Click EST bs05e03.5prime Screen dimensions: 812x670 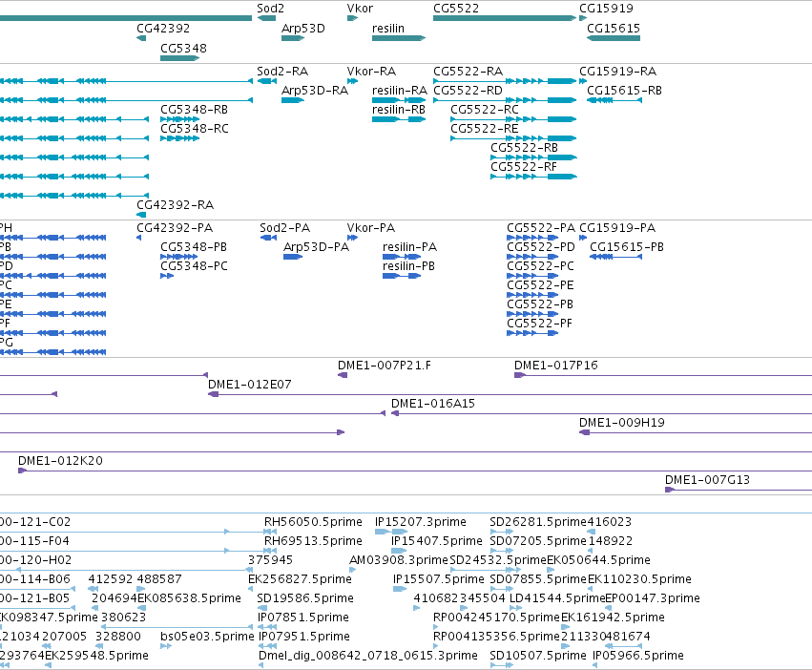point(207,637)
